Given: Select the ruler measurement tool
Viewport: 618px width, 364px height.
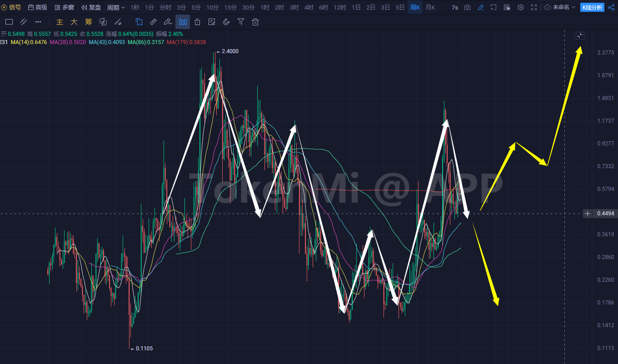Looking at the screenshot, I should pos(154,22).
